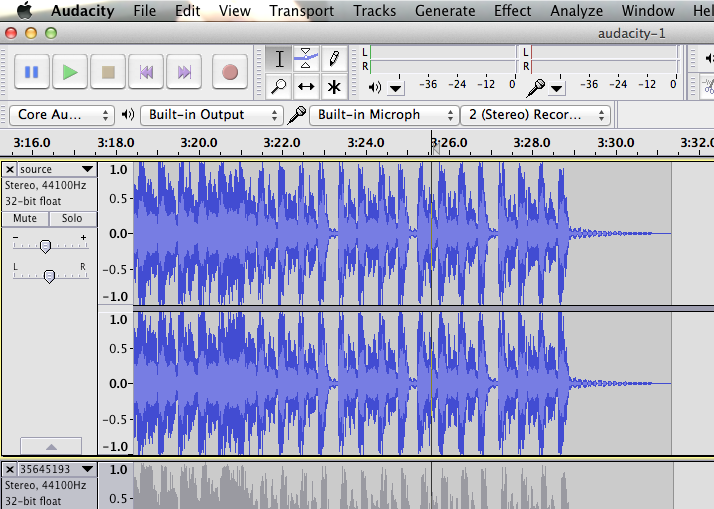Click the source track lower channel waveform
This screenshot has width=714, height=509.
[x=402, y=383]
